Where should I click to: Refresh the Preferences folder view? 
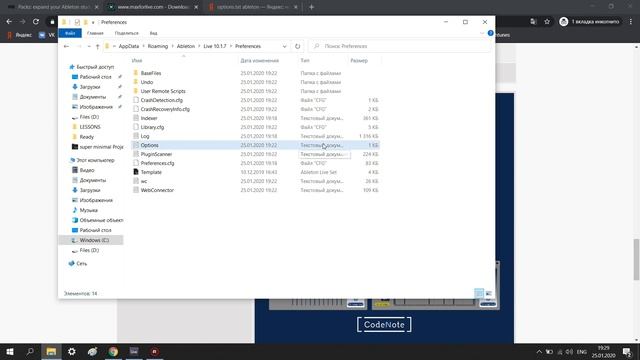[298, 47]
